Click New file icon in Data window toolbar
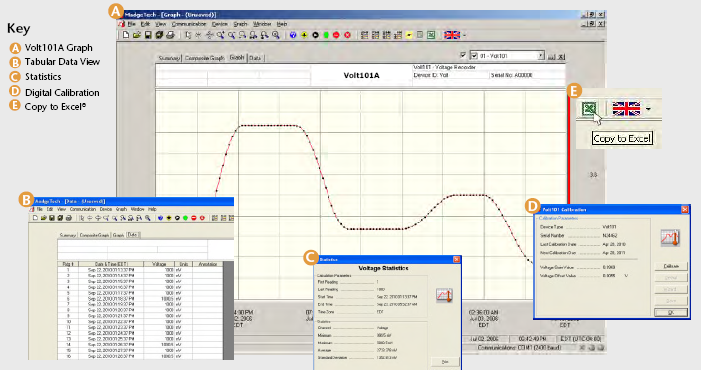Viewport: 701px width, 370px height. pos(35,218)
